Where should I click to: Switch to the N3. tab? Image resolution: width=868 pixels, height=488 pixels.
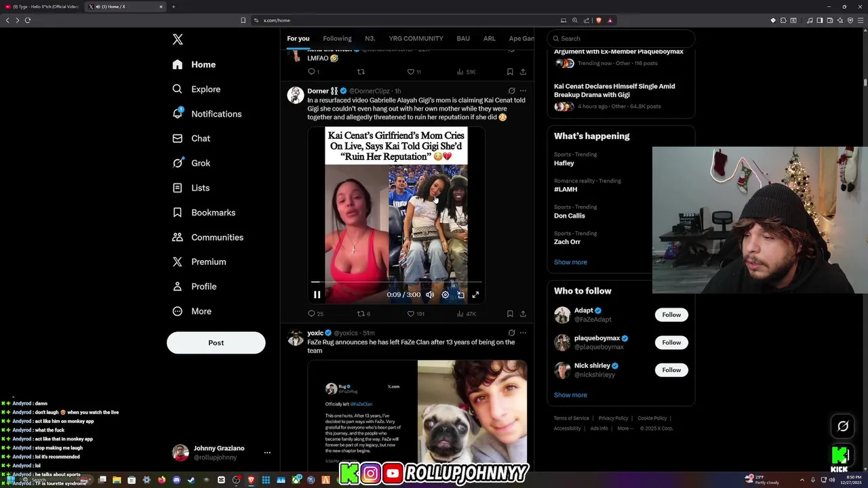tap(370, 39)
